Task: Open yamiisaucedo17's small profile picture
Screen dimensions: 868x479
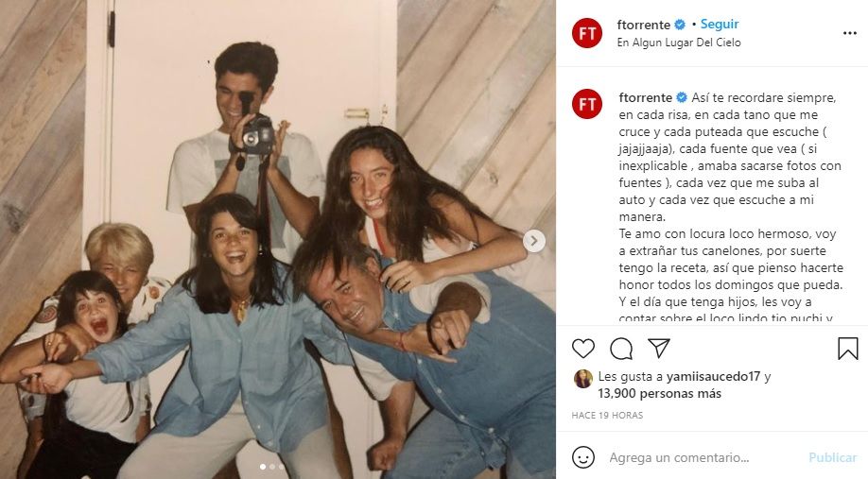Action: coord(582,378)
